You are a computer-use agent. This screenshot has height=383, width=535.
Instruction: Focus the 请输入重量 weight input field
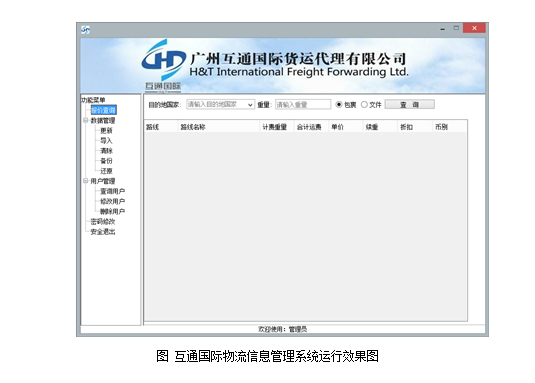pos(303,104)
